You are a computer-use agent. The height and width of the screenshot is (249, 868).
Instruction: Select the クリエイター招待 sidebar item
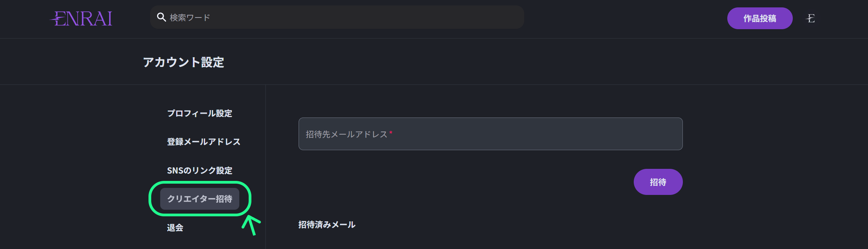click(x=200, y=199)
